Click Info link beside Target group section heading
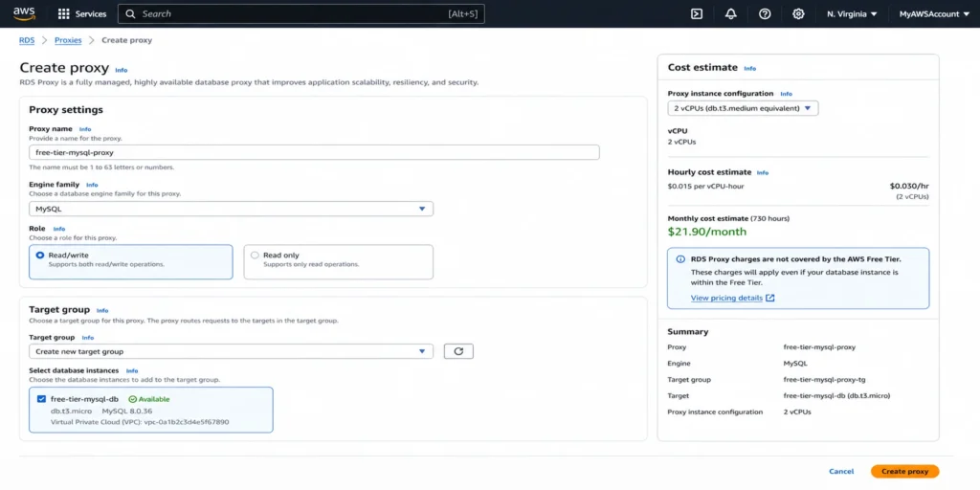This screenshot has width=980, height=490. click(x=102, y=310)
